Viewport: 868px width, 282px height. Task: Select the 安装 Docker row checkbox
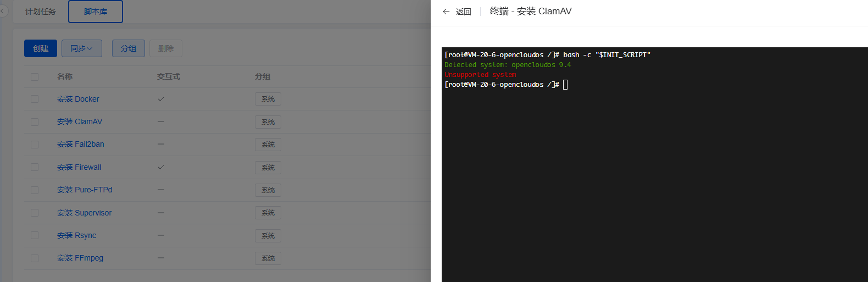[x=35, y=99]
